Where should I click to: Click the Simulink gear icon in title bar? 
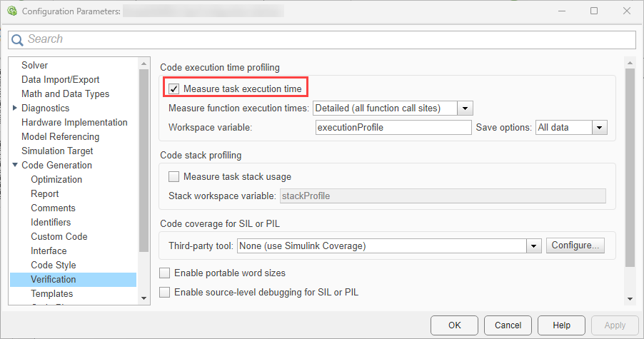(x=11, y=11)
